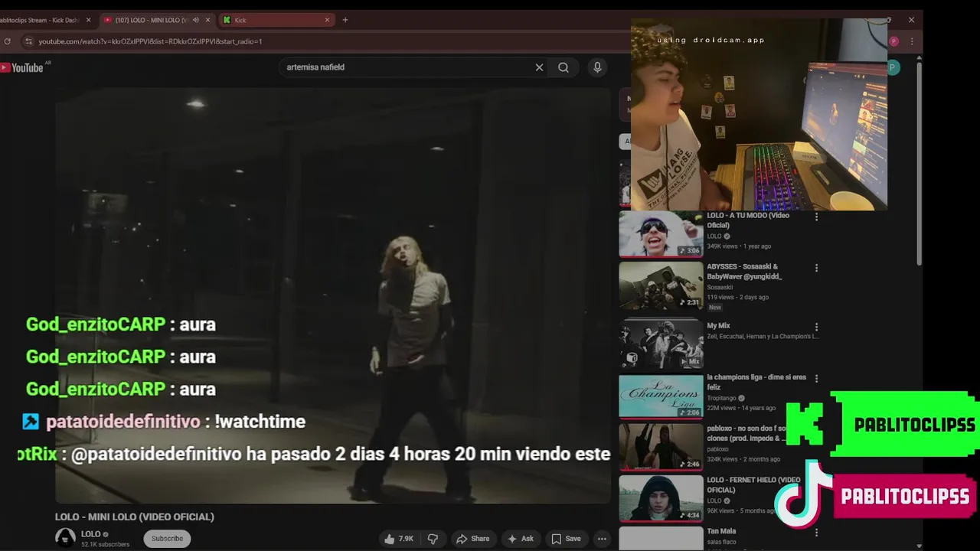
Task: Close the LOLO - MINI LOLO tab
Action: pos(207,20)
